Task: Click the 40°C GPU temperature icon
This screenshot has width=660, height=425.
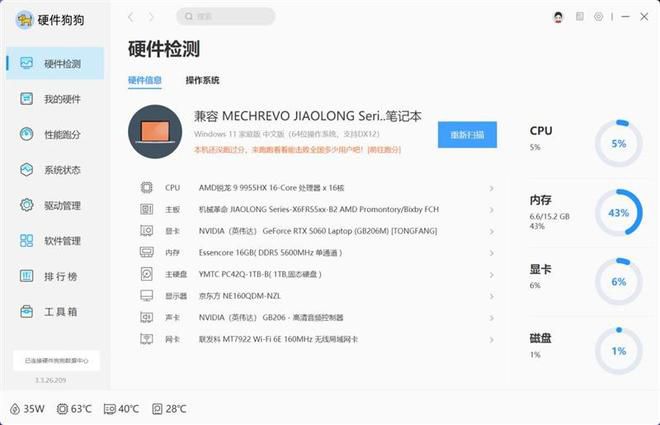Action: pyautogui.click(x=109, y=409)
